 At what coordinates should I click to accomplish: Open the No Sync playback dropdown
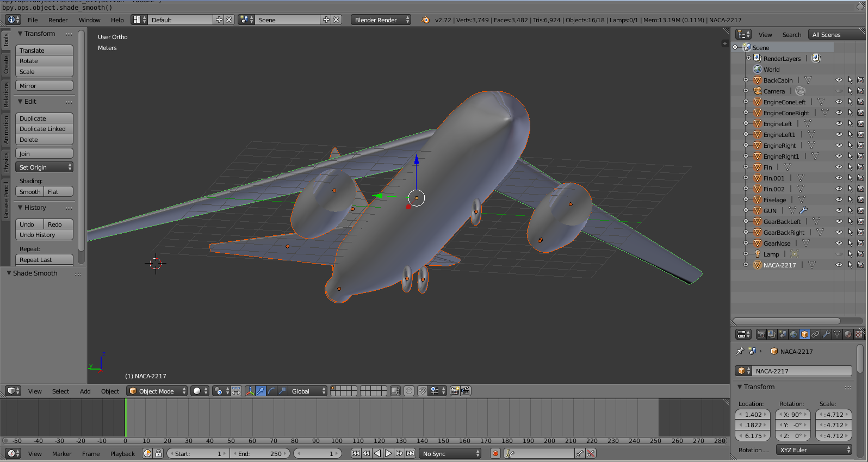pos(450,453)
